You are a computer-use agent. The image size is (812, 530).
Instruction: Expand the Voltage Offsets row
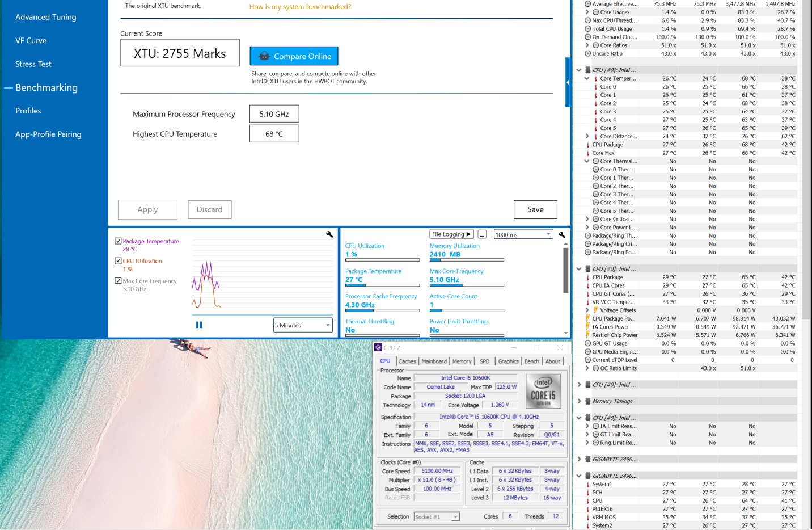[587, 310]
